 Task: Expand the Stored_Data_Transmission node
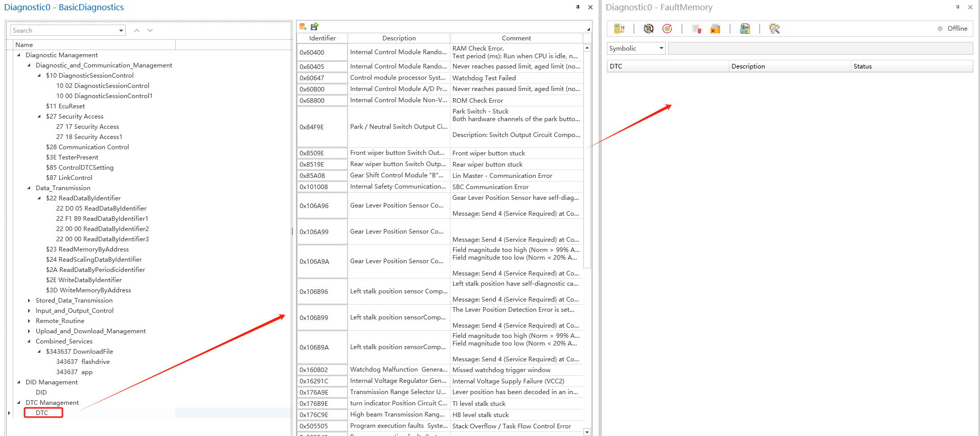(29, 301)
